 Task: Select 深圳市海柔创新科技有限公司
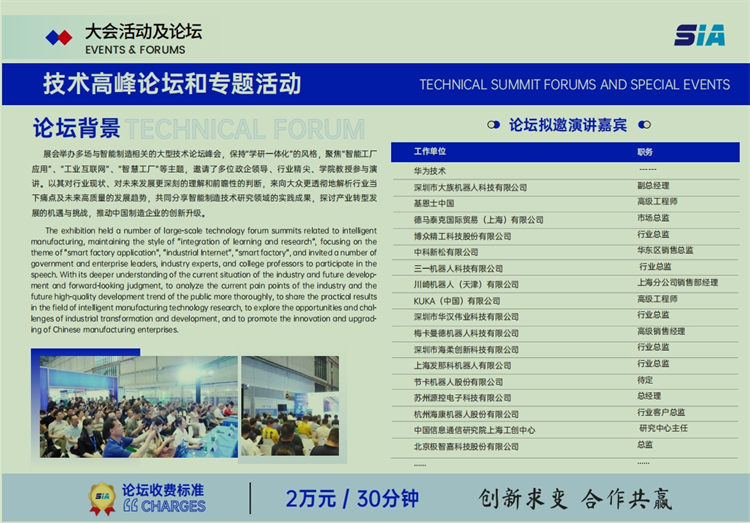466,350
